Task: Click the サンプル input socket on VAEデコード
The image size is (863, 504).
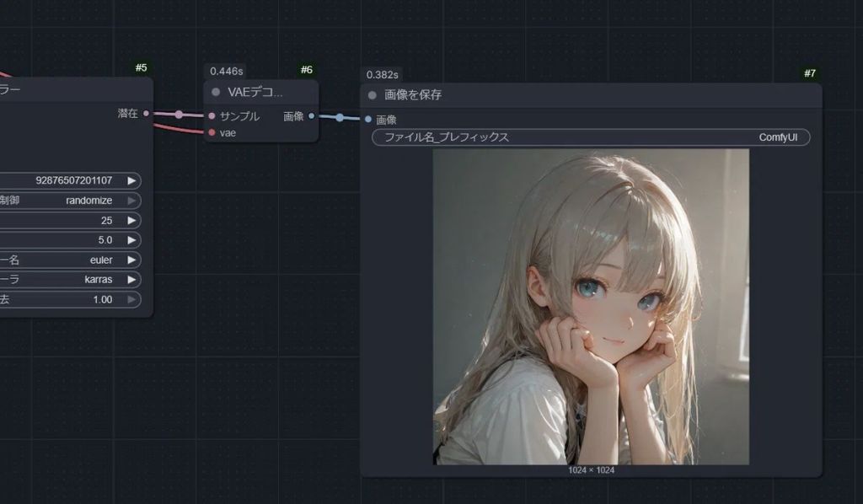Action: (x=210, y=116)
